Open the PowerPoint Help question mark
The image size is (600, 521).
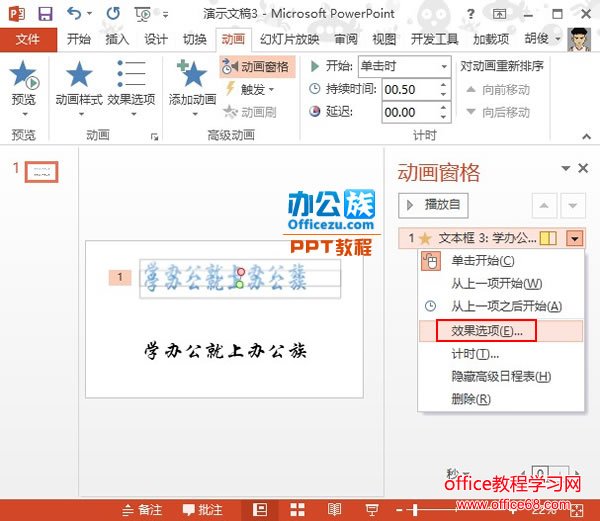[471, 14]
